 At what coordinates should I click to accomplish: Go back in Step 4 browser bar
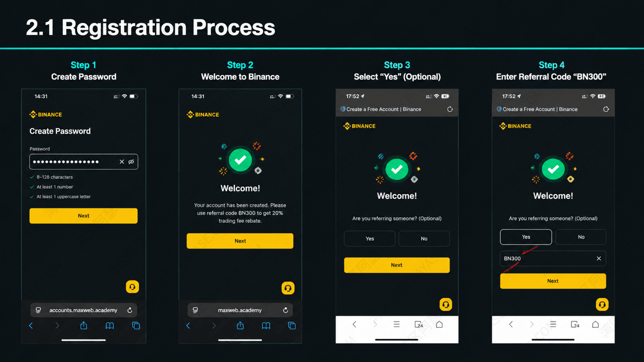click(x=511, y=324)
